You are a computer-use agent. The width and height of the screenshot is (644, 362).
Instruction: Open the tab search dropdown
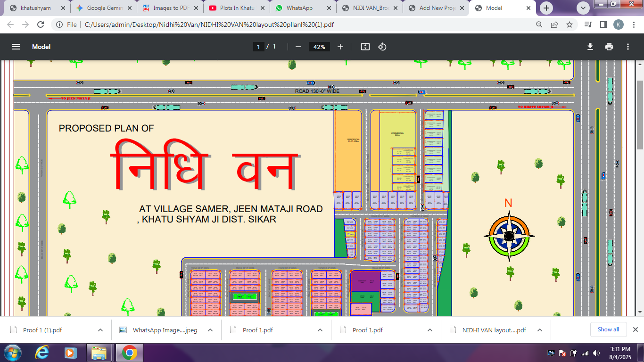pos(583,8)
